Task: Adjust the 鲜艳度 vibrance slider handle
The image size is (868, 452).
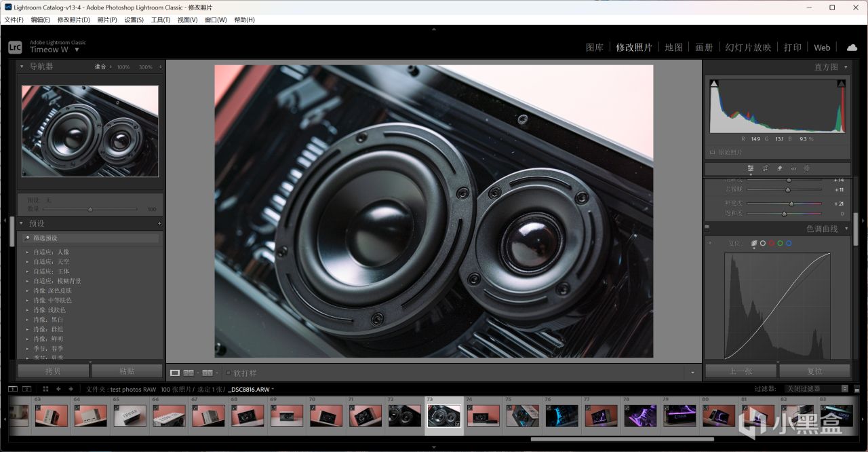Action: [x=791, y=204]
